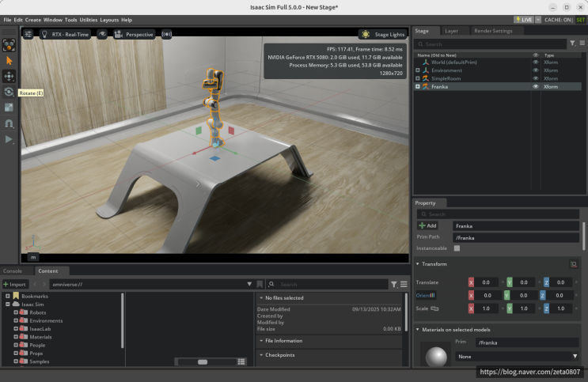Open Perspective camera menu
Viewport: 588px width, 382px height.
(135, 35)
